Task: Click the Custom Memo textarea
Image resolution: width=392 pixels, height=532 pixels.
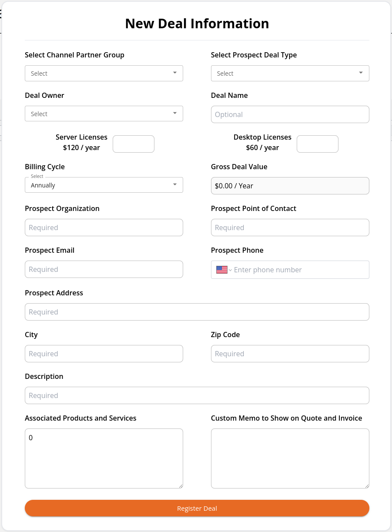Action: 290,458
